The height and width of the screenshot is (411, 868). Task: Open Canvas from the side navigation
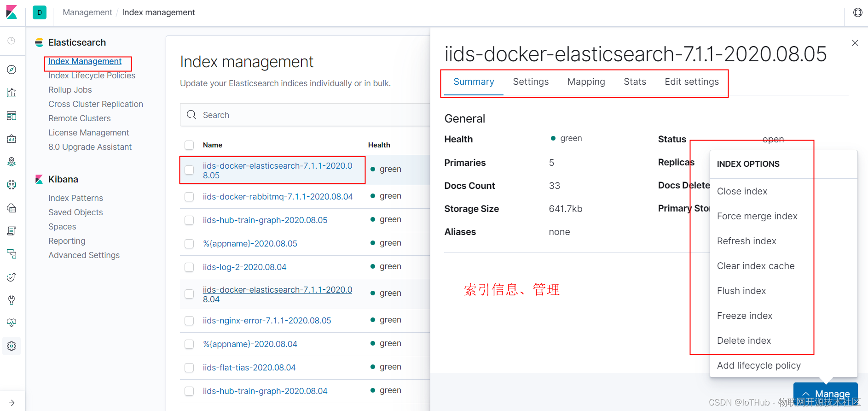click(x=12, y=139)
